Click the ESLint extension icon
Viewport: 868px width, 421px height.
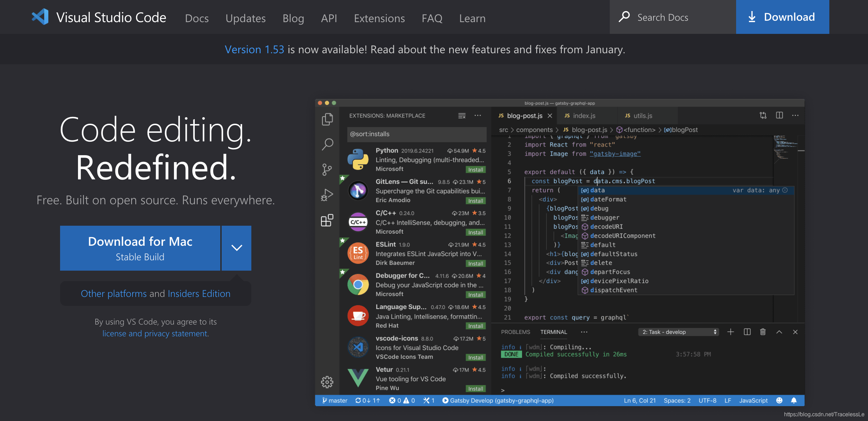coord(358,253)
